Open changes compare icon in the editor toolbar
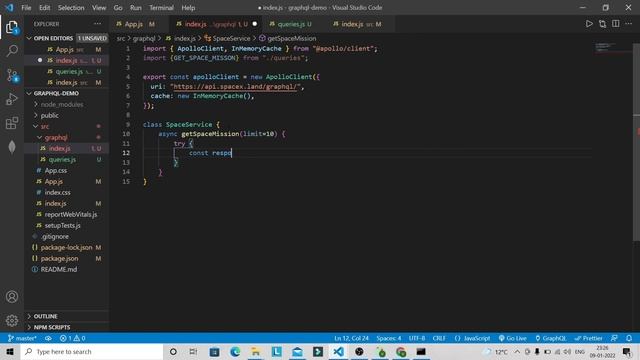640x360 pixels. 602,24
